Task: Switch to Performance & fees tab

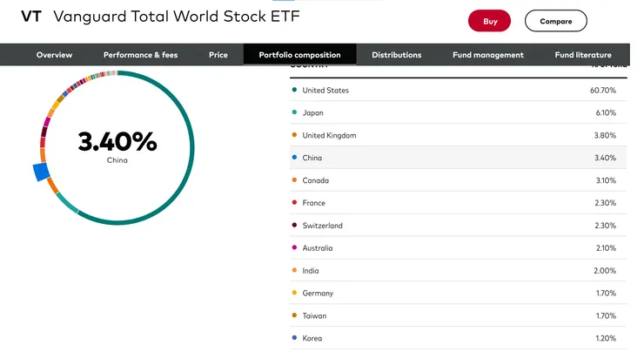Action: tap(140, 55)
